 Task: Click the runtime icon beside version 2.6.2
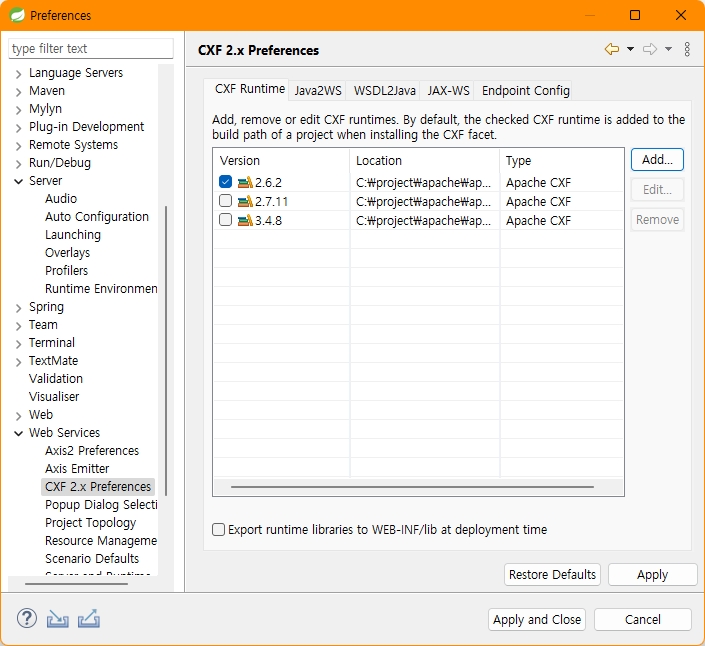click(x=245, y=182)
